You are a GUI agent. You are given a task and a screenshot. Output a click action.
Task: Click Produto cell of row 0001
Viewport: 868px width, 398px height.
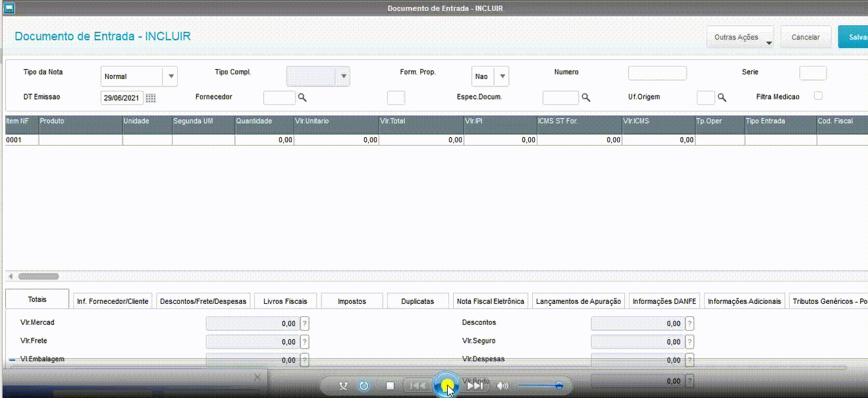[x=80, y=140]
